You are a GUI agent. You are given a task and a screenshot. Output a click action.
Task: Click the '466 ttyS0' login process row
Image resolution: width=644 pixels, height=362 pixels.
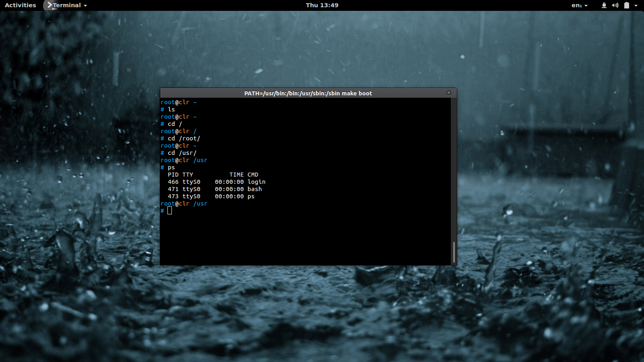217,182
